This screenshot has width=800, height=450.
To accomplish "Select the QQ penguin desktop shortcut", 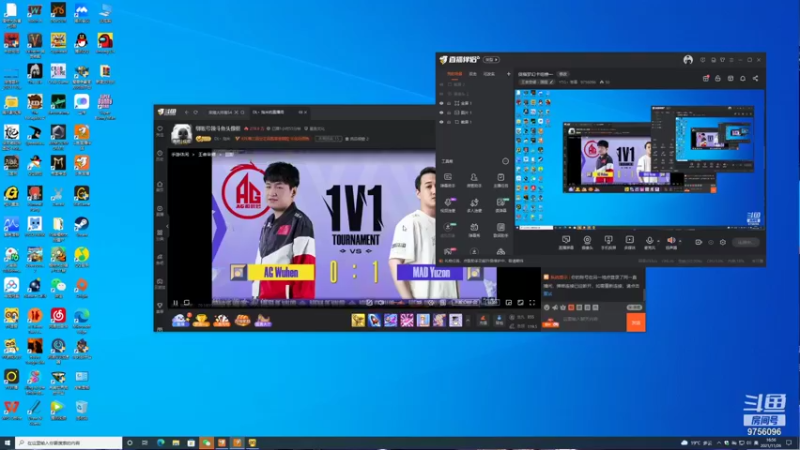I will click(x=82, y=43).
